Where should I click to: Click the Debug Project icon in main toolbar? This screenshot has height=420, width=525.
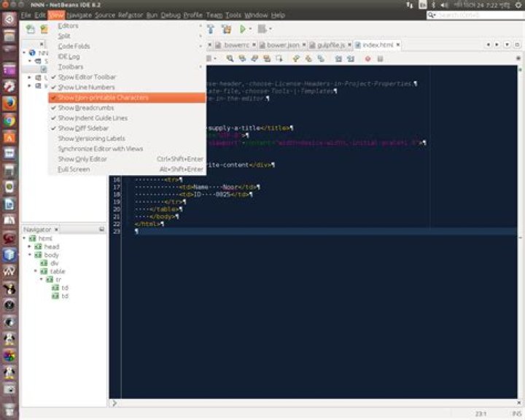click(x=262, y=29)
